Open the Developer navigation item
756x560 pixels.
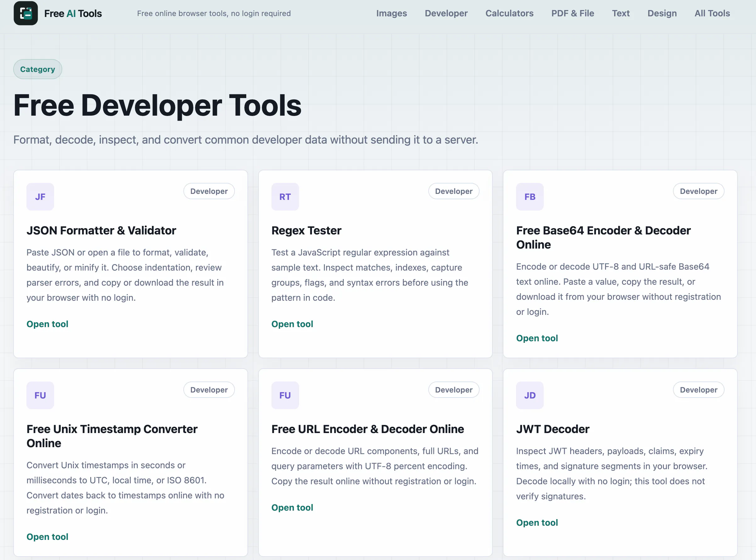[446, 13]
